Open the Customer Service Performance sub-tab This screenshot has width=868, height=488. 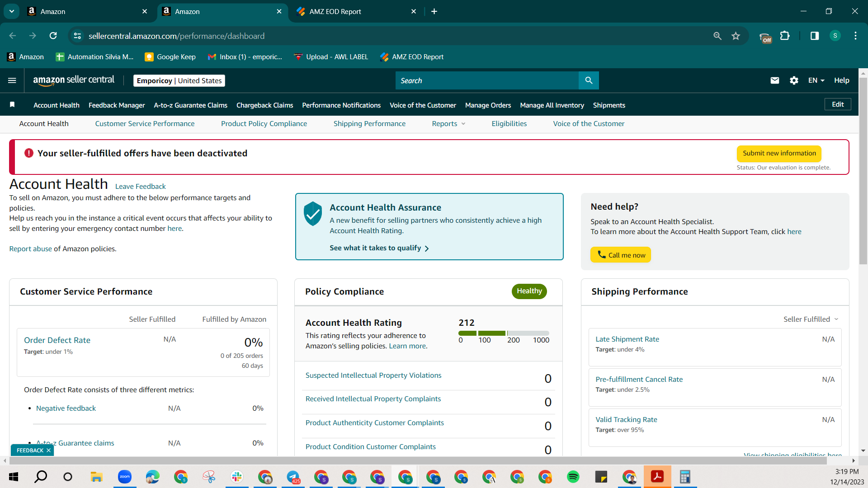point(145,124)
